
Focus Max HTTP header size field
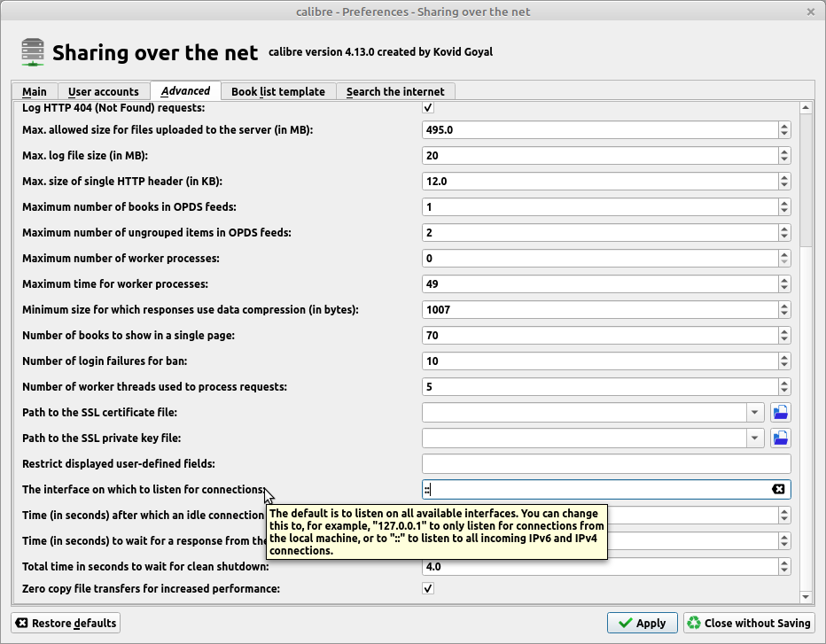coord(600,181)
